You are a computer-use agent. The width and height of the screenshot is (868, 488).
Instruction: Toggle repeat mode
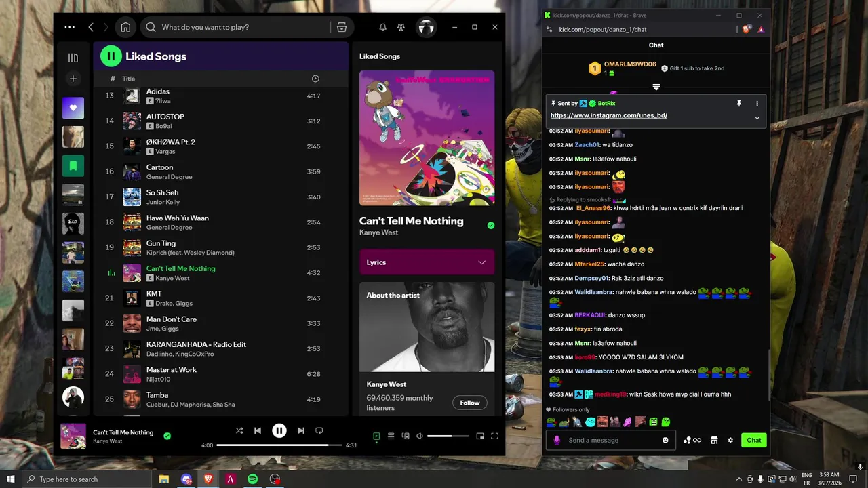pos(319,430)
